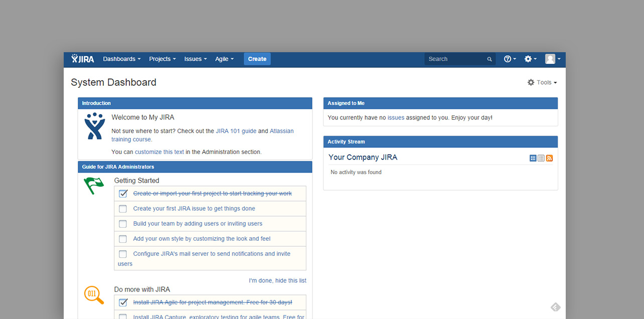Open Configure JIRA's mail server link

click(x=204, y=259)
